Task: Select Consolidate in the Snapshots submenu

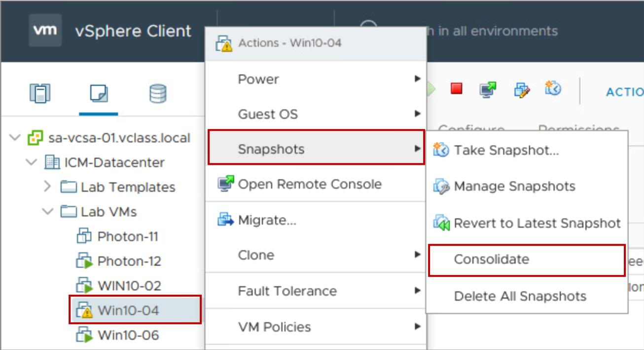Action: 527,260
